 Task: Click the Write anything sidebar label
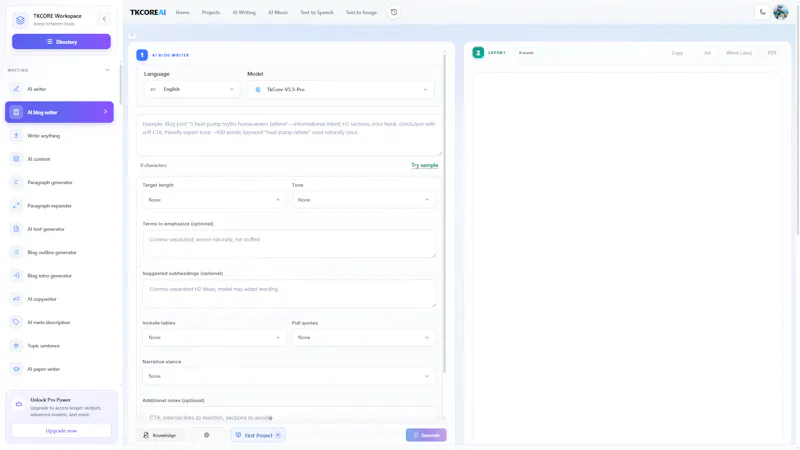tap(43, 136)
